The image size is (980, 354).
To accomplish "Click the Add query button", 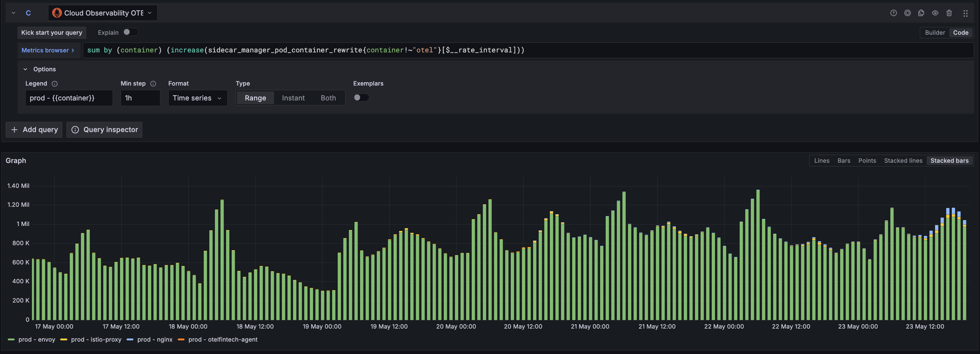I will point(34,130).
